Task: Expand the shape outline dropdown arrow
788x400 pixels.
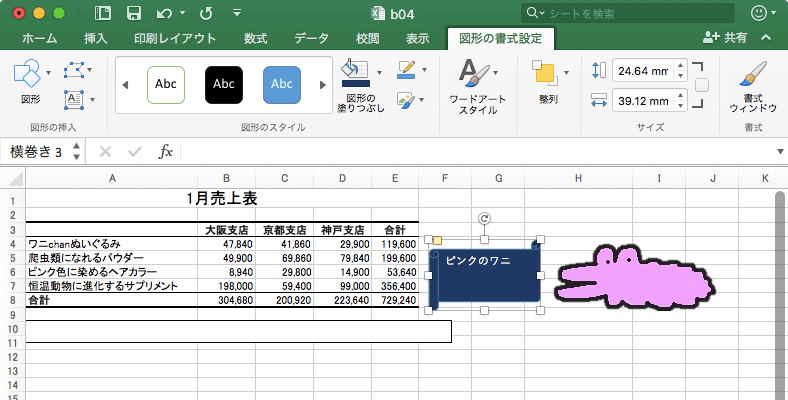Action: [424, 70]
